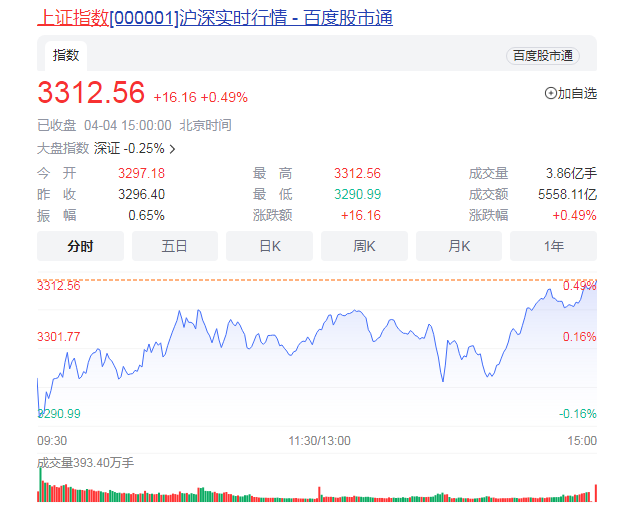Click the 0.49% label on right axis
The height and width of the screenshot is (508, 628).
coord(580,286)
